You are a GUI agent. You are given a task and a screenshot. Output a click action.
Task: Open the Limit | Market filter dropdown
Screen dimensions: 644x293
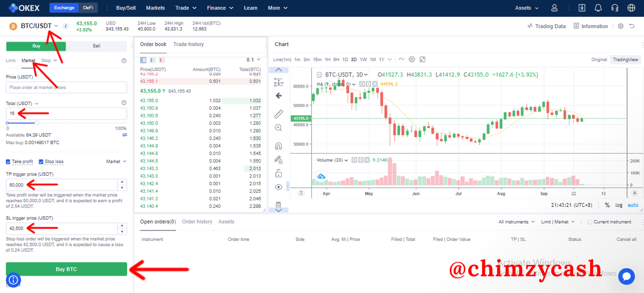(x=558, y=222)
